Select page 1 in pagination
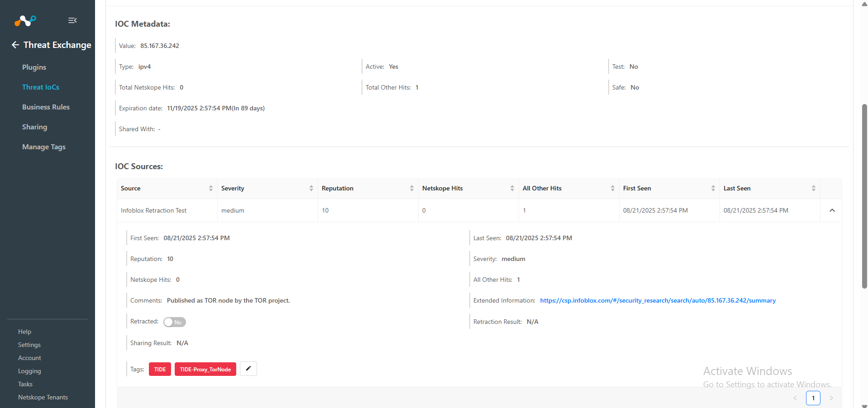This screenshot has height=408, width=868. 813,398
